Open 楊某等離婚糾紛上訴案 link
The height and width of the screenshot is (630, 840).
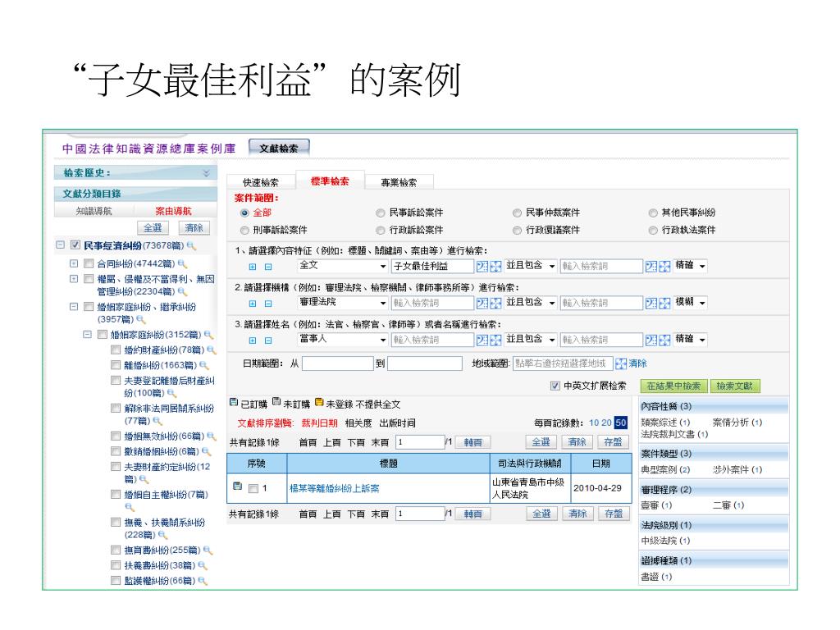click(x=335, y=489)
